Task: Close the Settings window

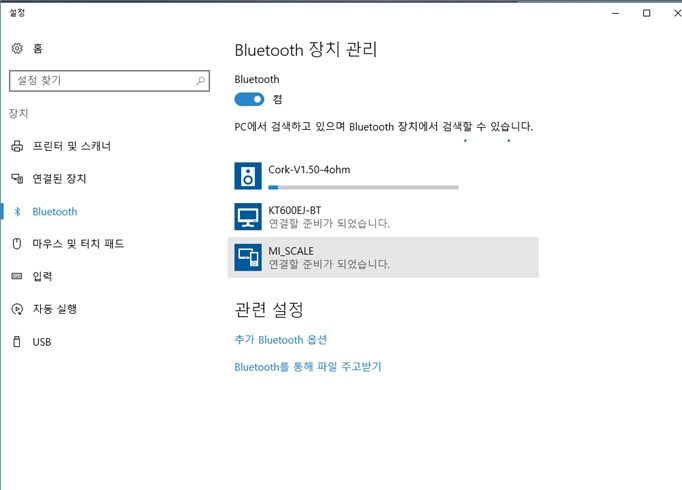Action: point(677,13)
